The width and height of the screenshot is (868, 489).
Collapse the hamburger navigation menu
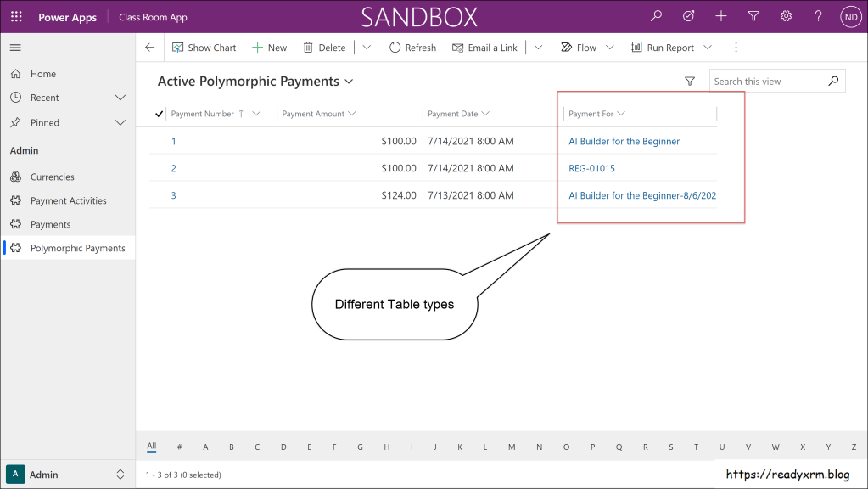[15, 48]
